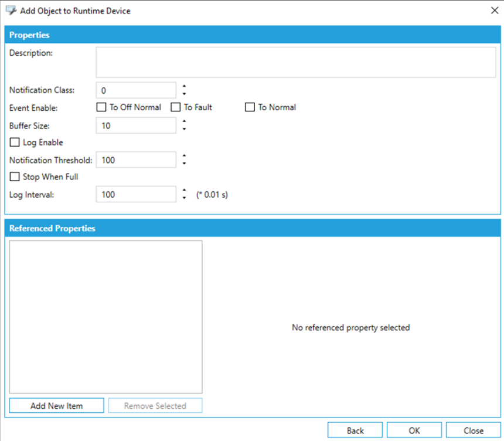Increase the Notification Class value
504x441 pixels.
pyautogui.click(x=184, y=87)
